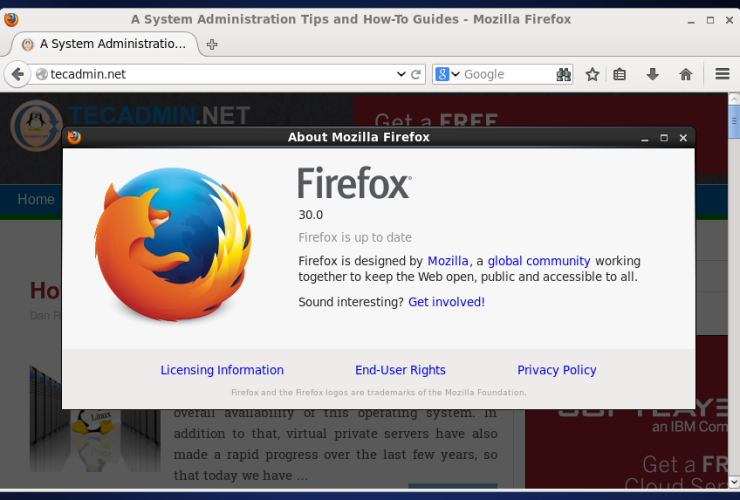Image resolution: width=740 pixels, height=500 pixels.
Task: View End-User Rights
Action: (x=400, y=370)
